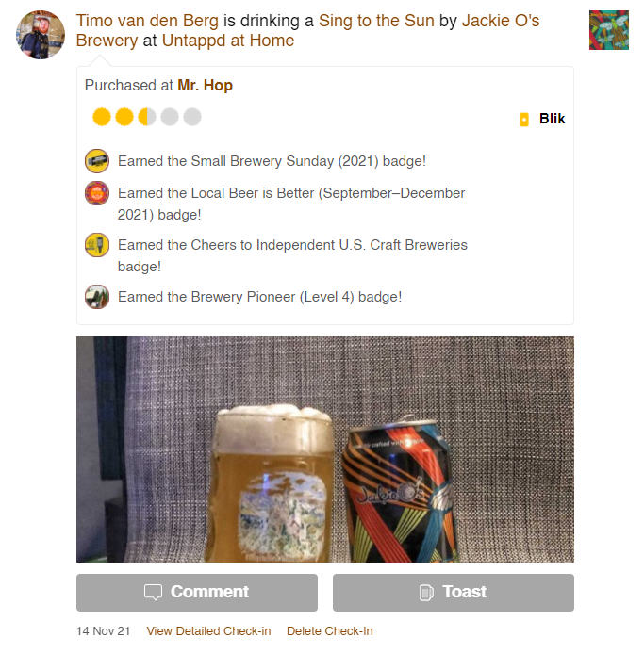Viewport: 644px width, 653px height.
Task: Choose Delete Check-In link
Action: pos(329,631)
